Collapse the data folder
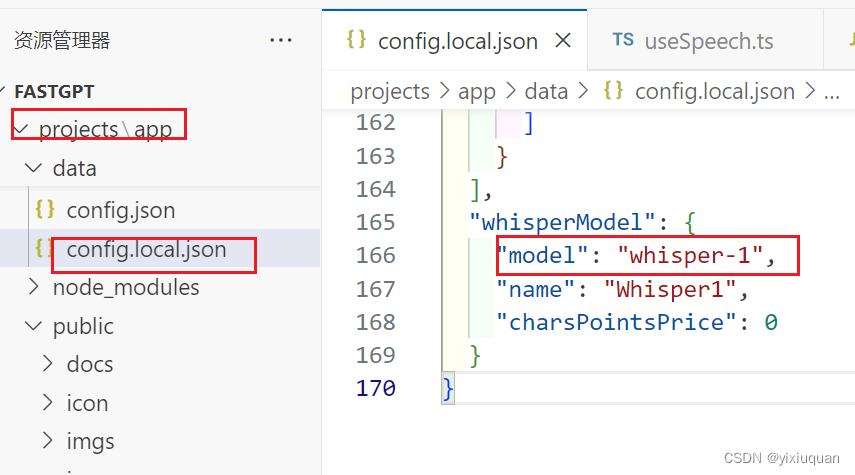 click(x=34, y=168)
